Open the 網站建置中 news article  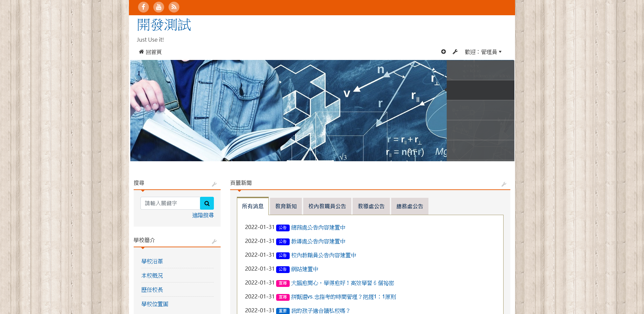305,269
